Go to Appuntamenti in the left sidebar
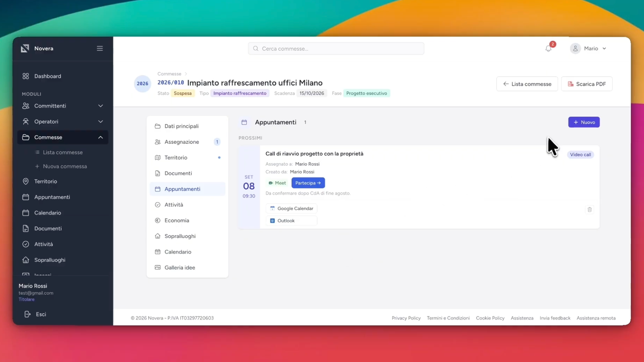This screenshot has height=362, width=644. pos(63,197)
